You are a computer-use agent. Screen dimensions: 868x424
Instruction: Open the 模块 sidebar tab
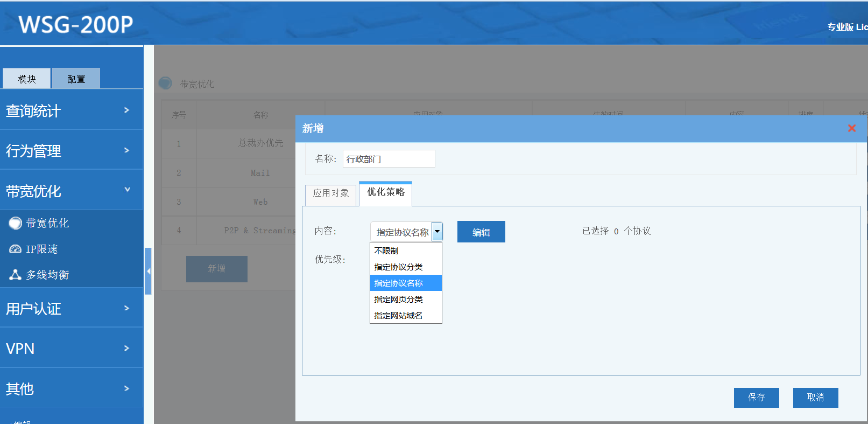click(x=27, y=79)
